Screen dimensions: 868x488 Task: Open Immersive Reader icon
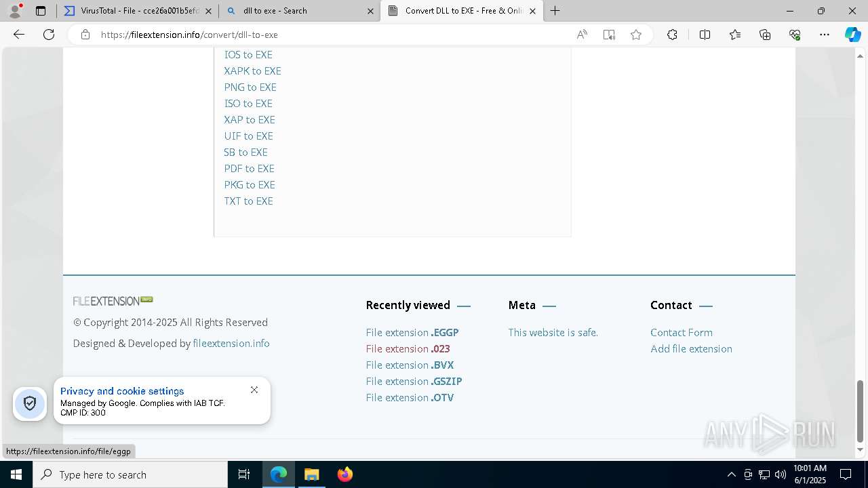609,35
